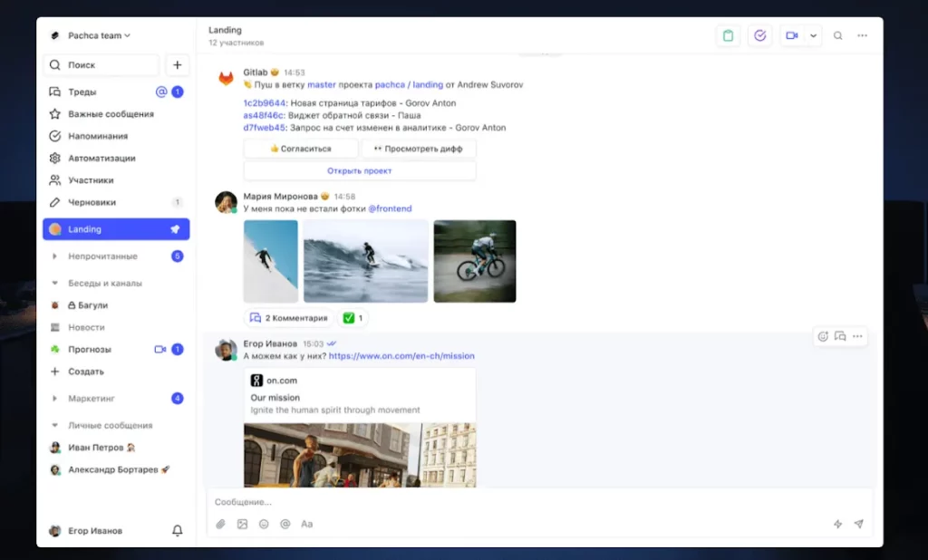Click the surfer photo thumbnail

[365, 261]
